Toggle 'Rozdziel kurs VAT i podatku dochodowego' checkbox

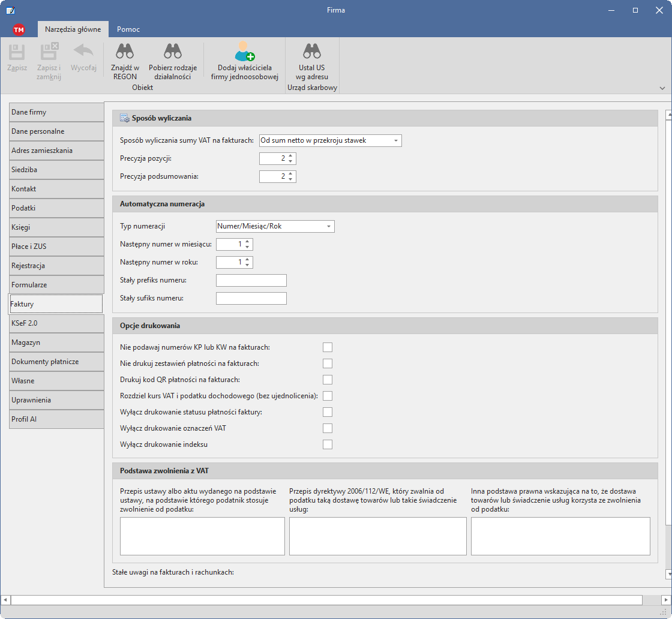click(328, 396)
